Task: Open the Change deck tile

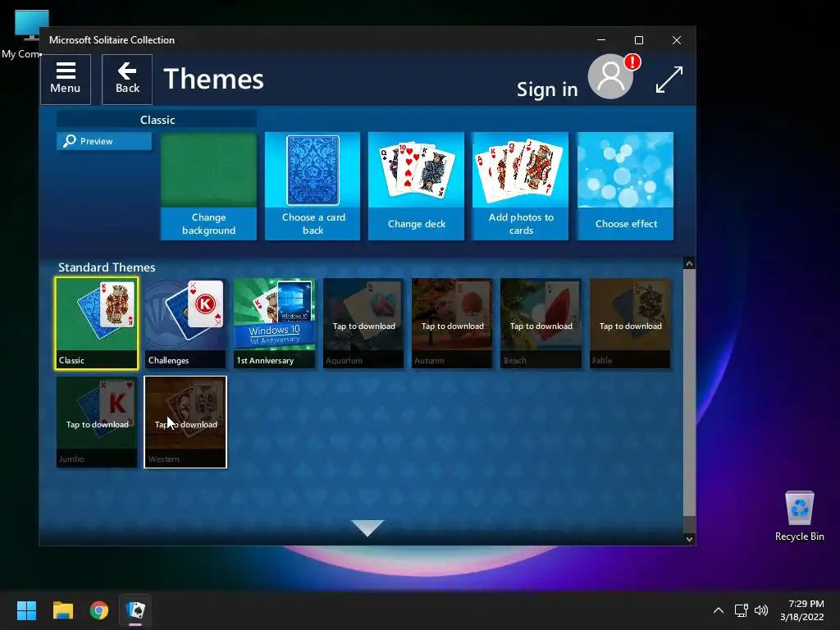Action: (416, 186)
